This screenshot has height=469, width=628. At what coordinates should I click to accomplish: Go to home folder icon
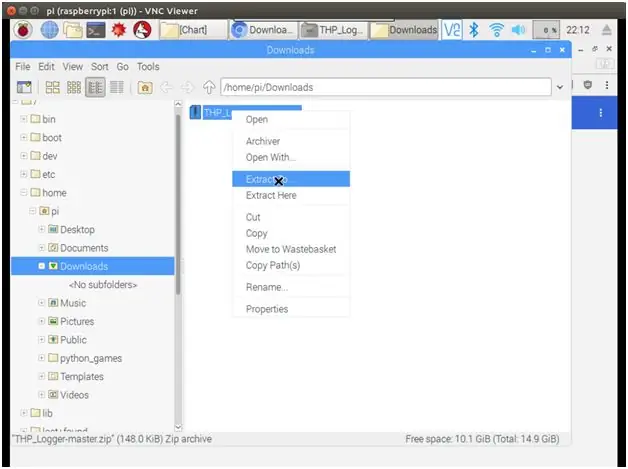(145, 87)
